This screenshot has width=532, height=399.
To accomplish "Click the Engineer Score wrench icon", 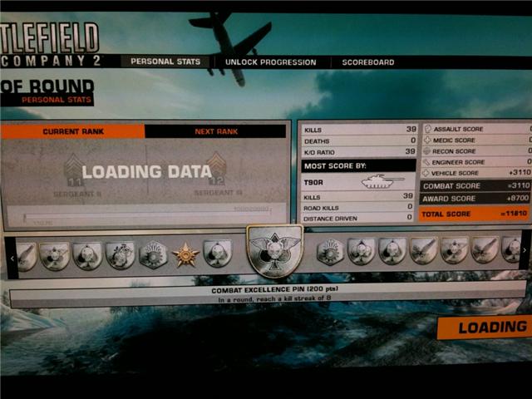I will click(x=428, y=162).
